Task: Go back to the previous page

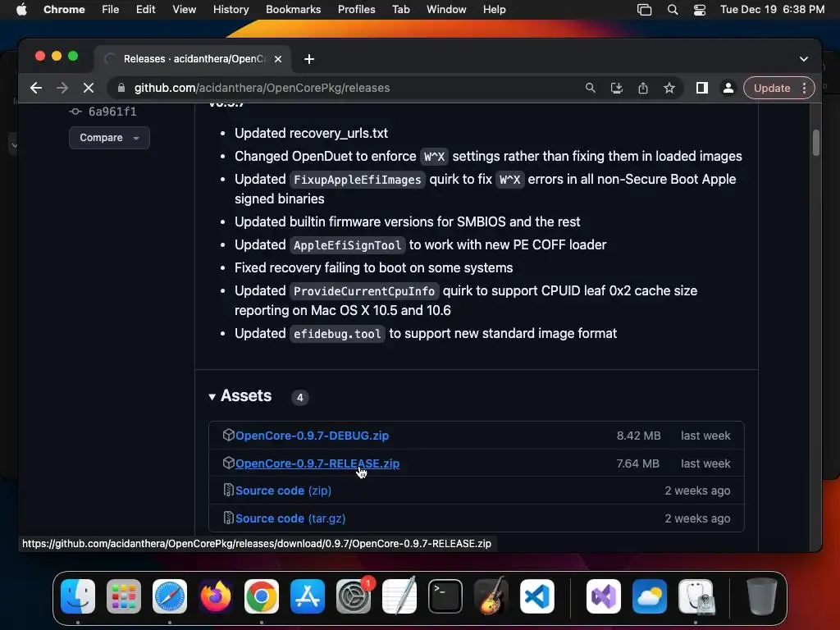Action: point(36,88)
